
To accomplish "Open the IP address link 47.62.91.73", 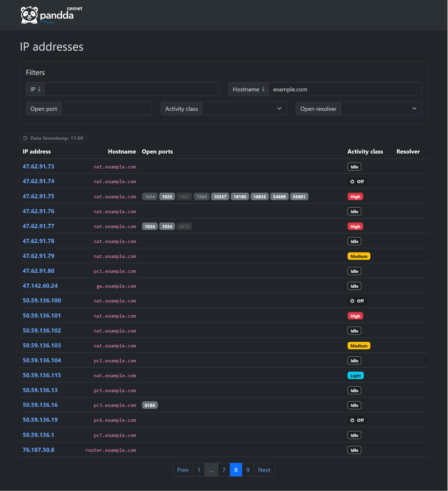I will (x=38, y=166).
